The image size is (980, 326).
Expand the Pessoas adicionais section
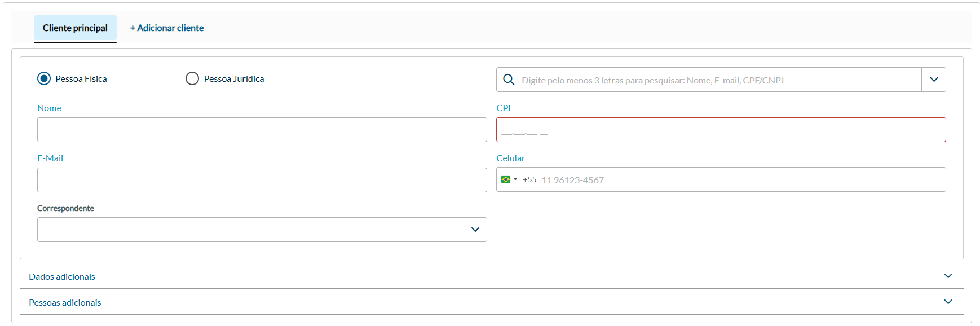(948, 302)
